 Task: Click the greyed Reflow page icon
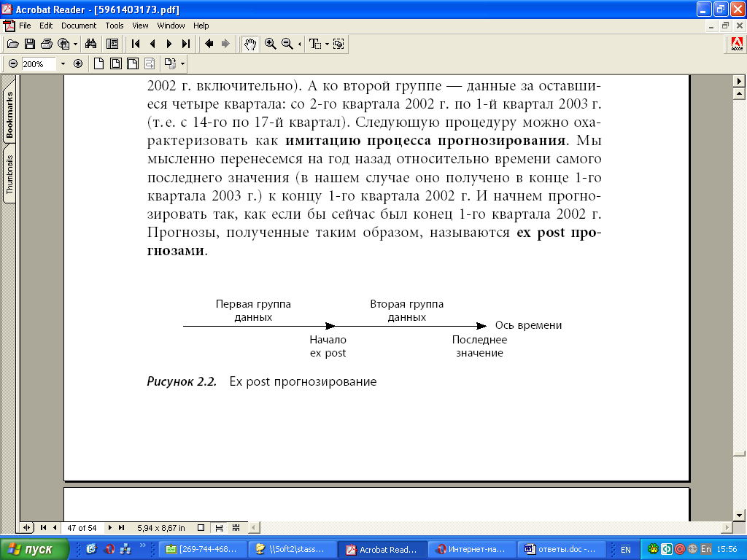[150, 63]
